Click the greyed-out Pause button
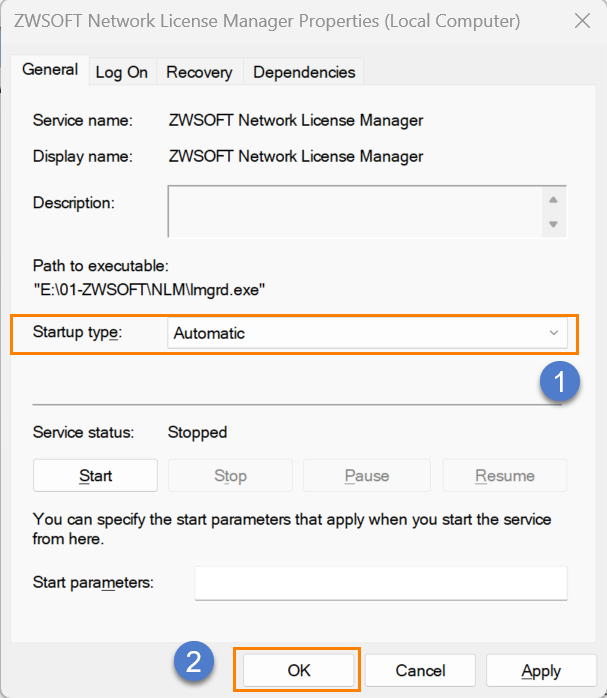Image resolution: width=607 pixels, height=698 pixels. (367, 475)
